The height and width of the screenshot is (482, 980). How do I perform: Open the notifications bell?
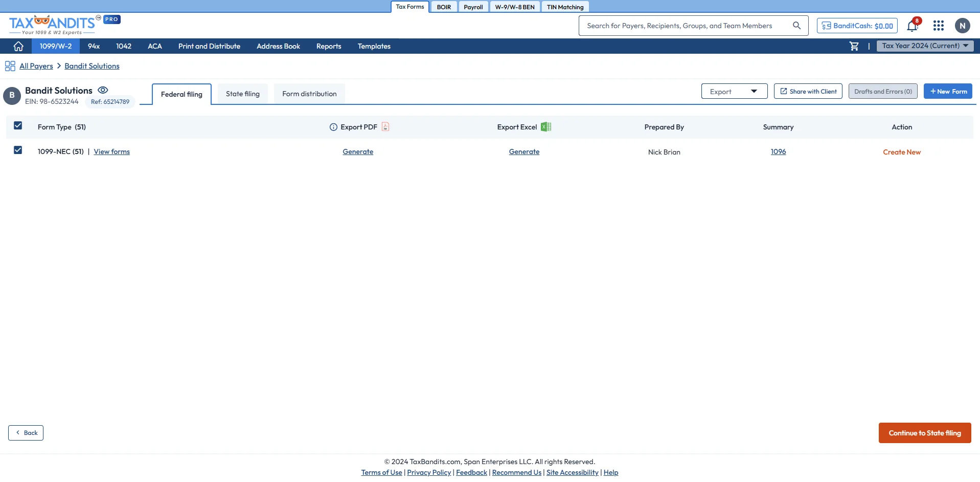click(913, 25)
